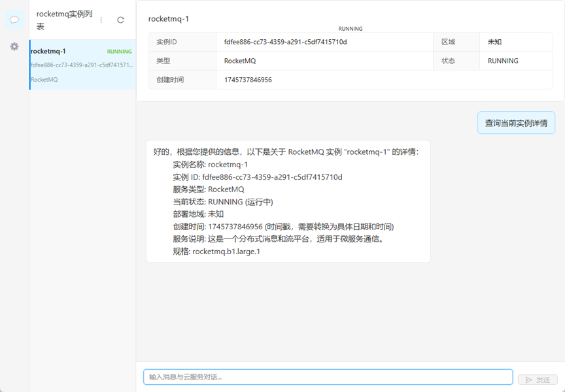The height and width of the screenshot is (392, 565).
Task: Click the 创建时间 header cell
Action: 182,80
